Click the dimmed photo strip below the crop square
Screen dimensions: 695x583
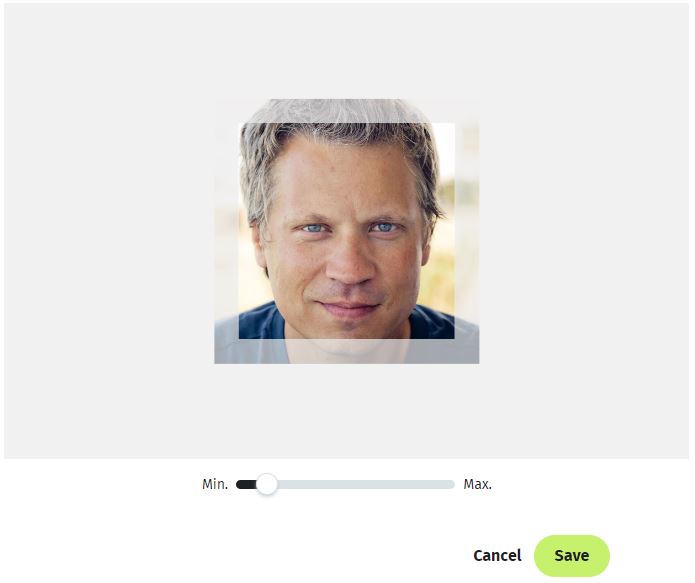click(x=347, y=352)
